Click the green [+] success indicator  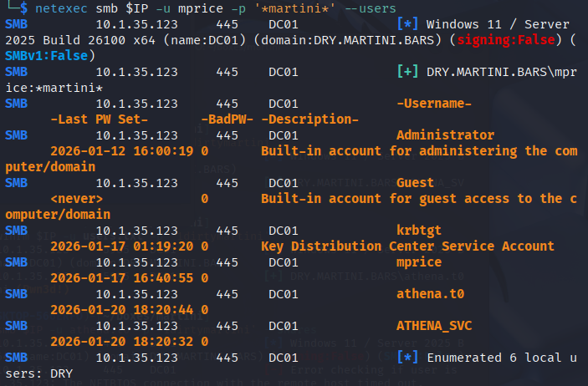click(x=407, y=71)
